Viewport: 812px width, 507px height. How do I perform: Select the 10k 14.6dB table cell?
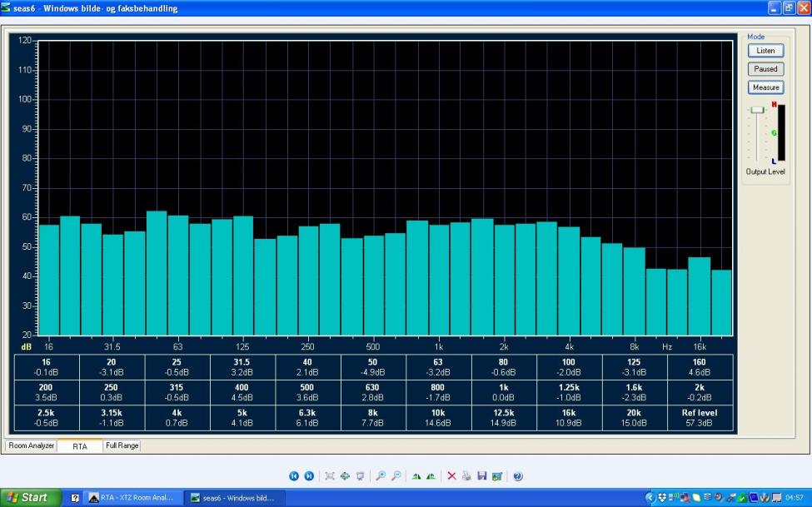coord(438,418)
